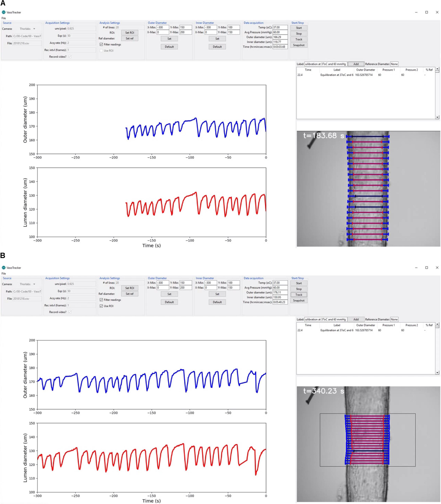Click File field 20181218.csv in lower window
The width and height of the screenshot is (441, 504).
(x=27, y=299)
